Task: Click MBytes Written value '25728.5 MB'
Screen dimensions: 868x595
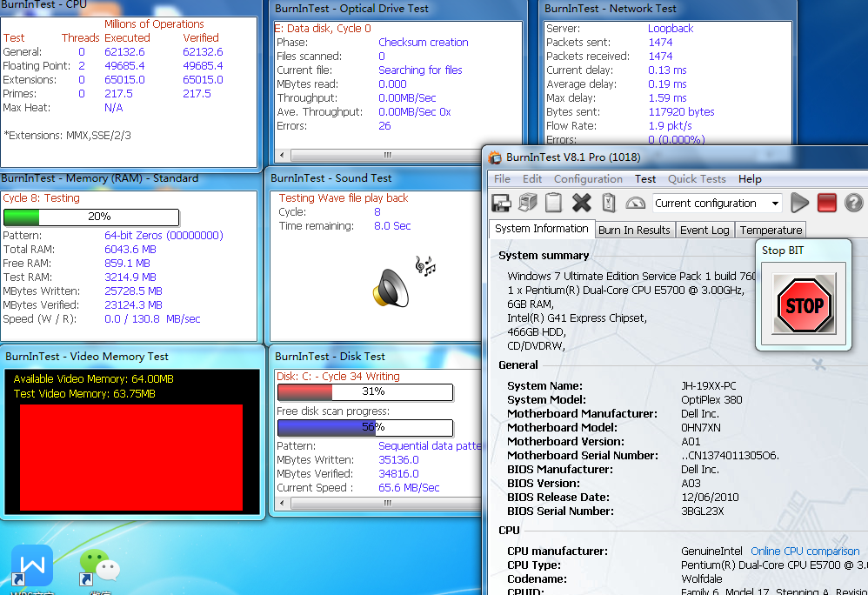Action: pos(133,291)
